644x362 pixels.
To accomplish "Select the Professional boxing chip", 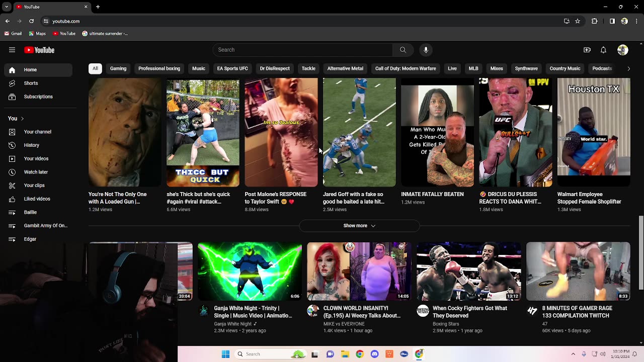I will tap(159, 68).
